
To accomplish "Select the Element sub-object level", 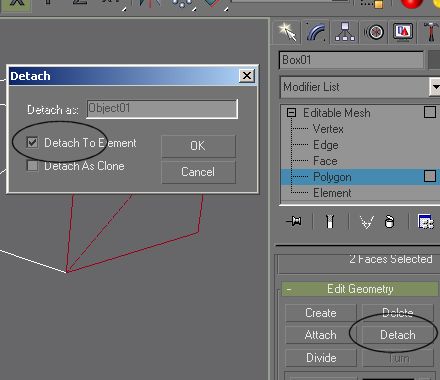I will pyautogui.click(x=332, y=193).
